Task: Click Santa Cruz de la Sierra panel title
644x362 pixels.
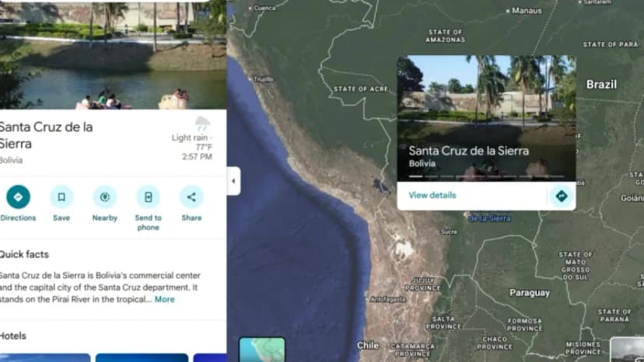Action: (46, 135)
